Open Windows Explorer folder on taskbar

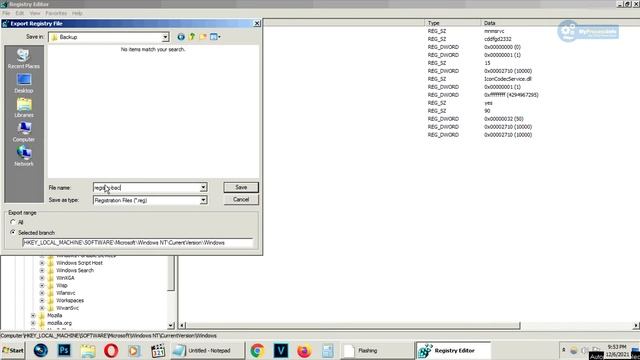click(x=87, y=351)
